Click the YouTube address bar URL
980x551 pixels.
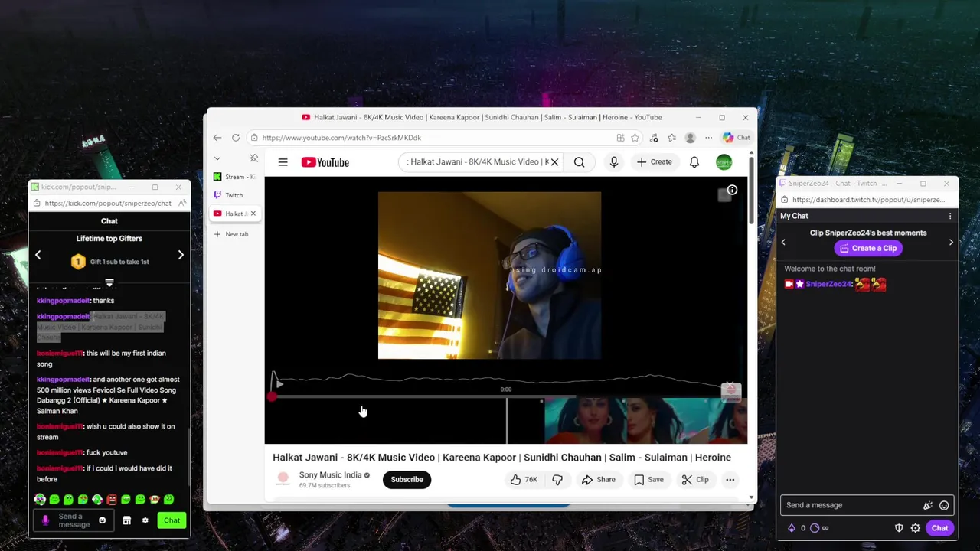click(341, 138)
